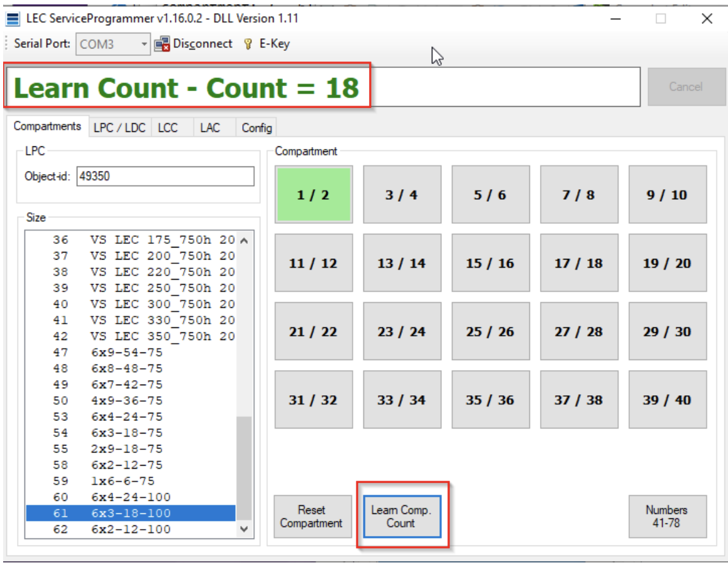Select compartment 13 / 14
This screenshot has height=563, width=728.
402,263
